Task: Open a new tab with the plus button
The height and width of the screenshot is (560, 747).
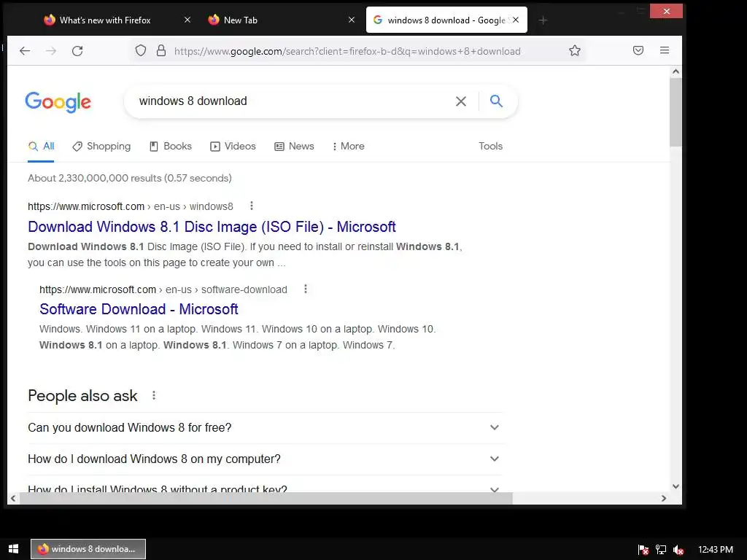Action: (543, 20)
